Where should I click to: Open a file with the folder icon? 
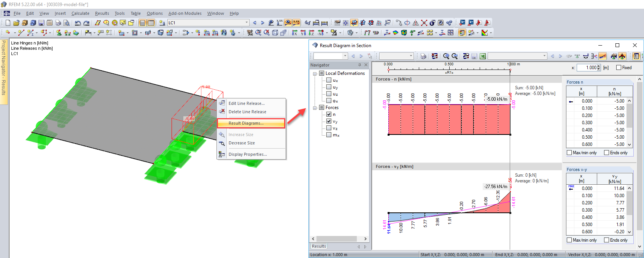(16, 23)
